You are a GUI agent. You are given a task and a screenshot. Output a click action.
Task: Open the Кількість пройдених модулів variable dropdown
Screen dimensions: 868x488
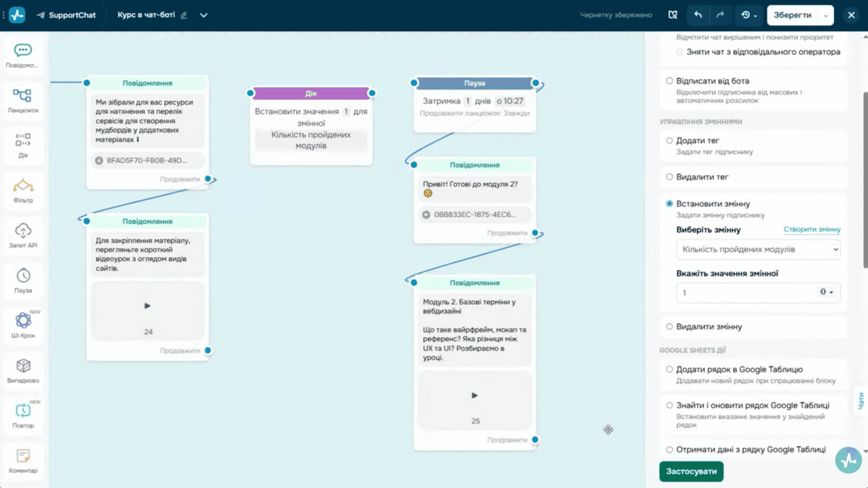pos(758,249)
